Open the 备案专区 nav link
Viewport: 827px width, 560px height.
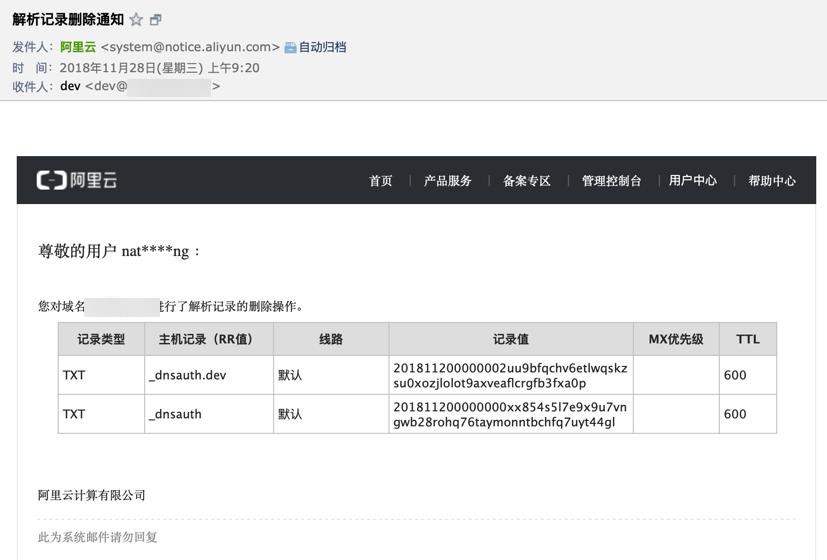pyautogui.click(x=527, y=181)
